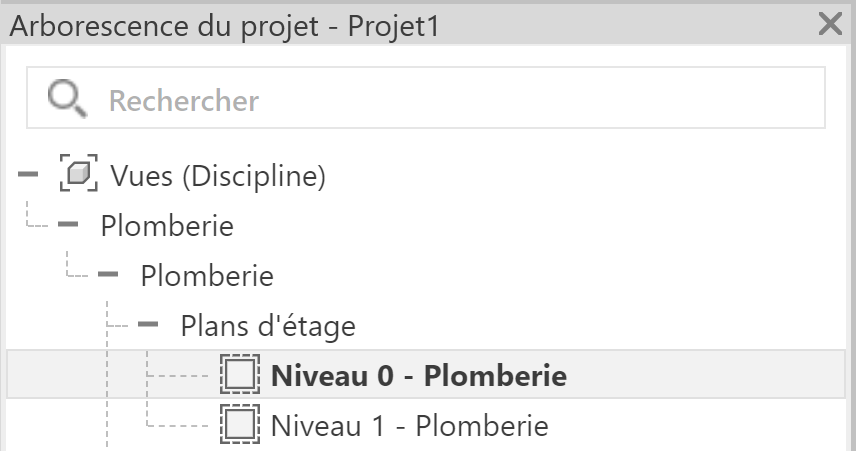Close the Arborescence du projet panel
This screenshot has height=451, width=856.
coord(830,24)
